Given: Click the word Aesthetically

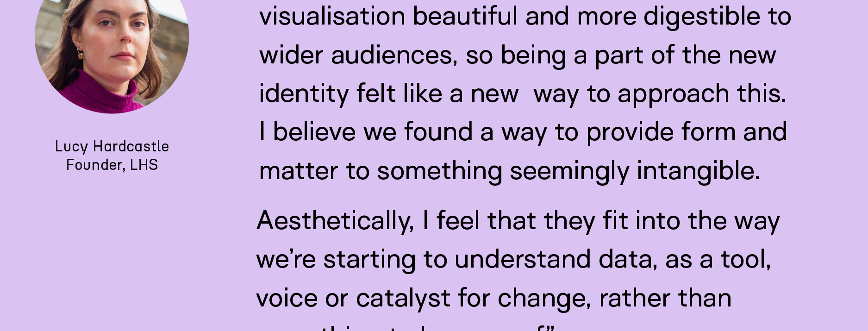Looking at the screenshot, I should pos(335,221).
